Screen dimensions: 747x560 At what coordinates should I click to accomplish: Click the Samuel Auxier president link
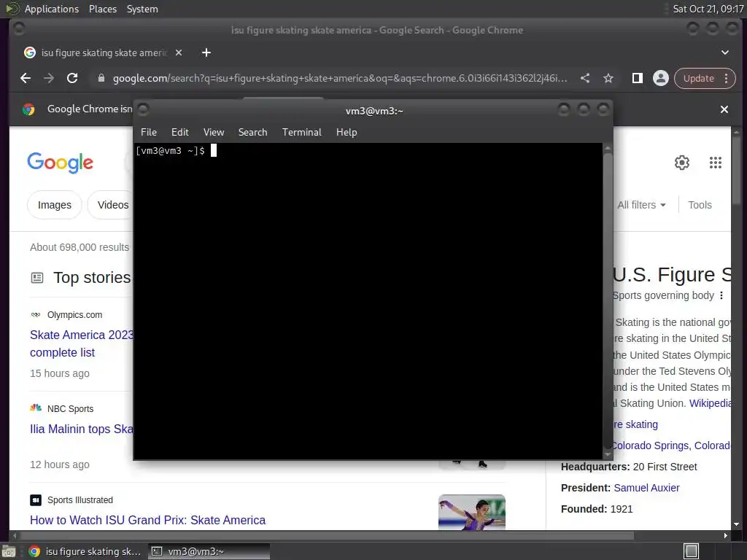646,488
